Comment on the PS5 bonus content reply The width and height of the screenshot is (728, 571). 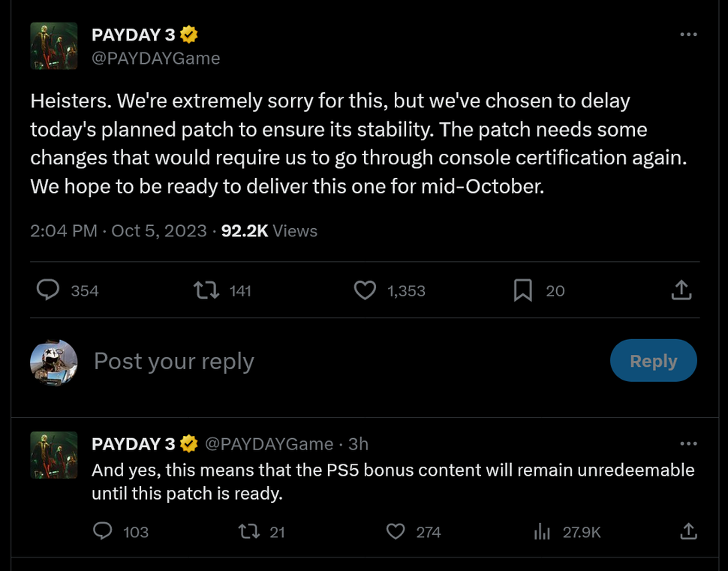102,532
